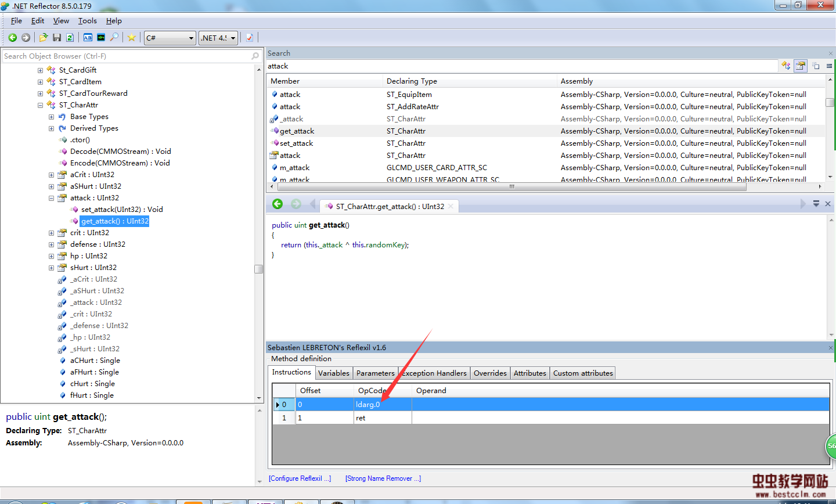Image resolution: width=836 pixels, height=504 pixels.
Task: Sort search results by Assembly column header
Action: (x=691, y=81)
